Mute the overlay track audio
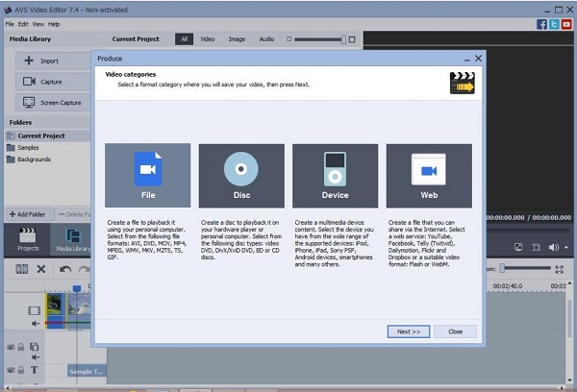 35,357
